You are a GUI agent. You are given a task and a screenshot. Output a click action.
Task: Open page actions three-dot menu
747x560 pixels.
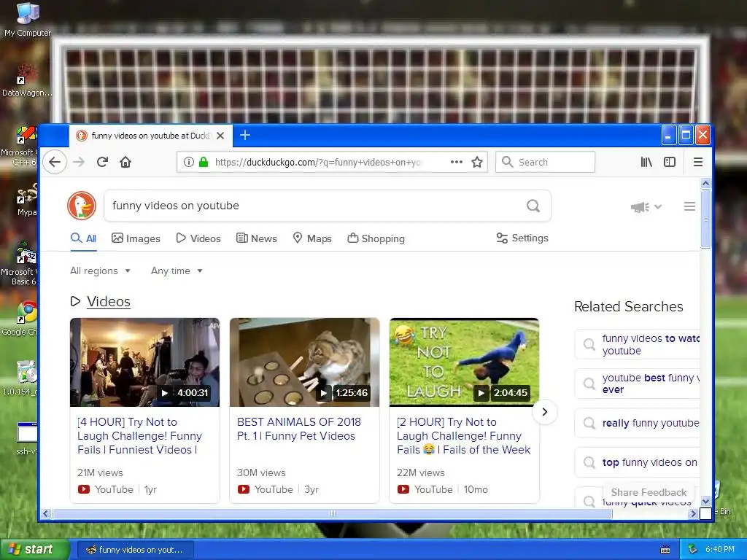click(x=457, y=162)
